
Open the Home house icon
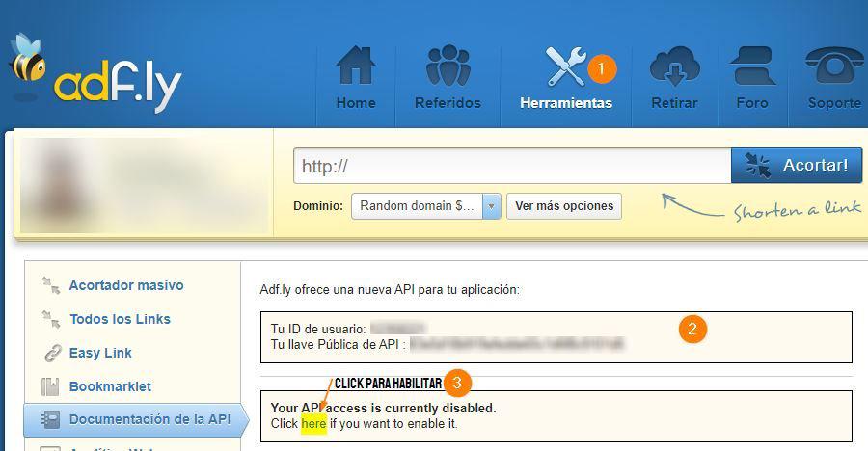[x=355, y=66]
